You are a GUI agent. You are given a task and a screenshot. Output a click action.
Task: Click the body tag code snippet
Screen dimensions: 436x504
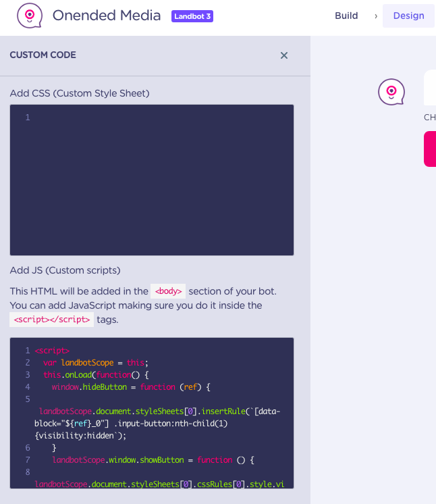tap(168, 291)
